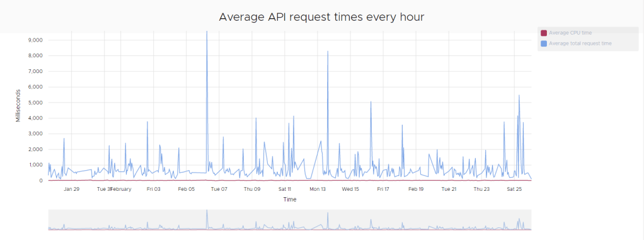Click the 'Wed 15' date tick label
The width and height of the screenshot is (644, 240).
(x=350, y=189)
